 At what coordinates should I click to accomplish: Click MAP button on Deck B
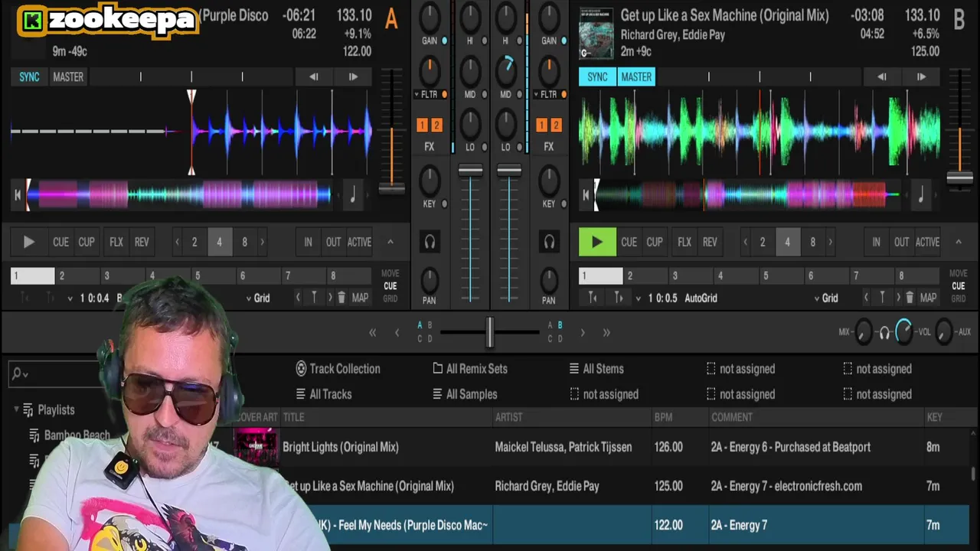(x=928, y=298)
